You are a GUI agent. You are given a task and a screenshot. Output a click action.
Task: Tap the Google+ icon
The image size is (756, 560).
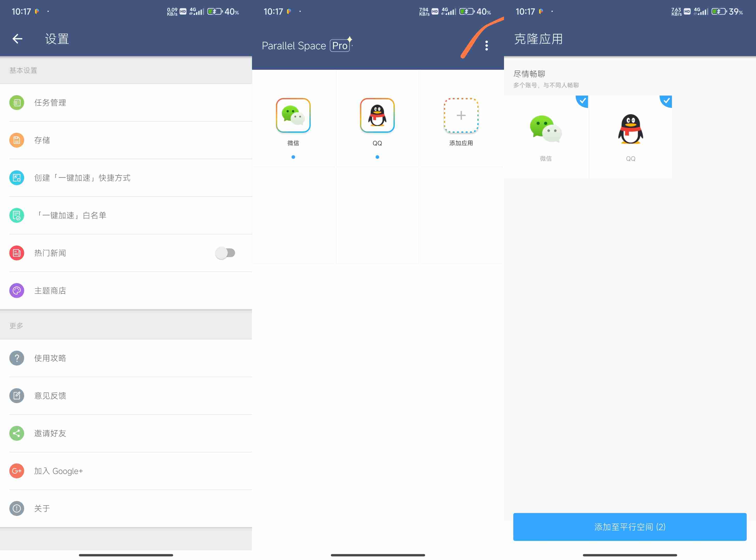click(x=17, y=471)
